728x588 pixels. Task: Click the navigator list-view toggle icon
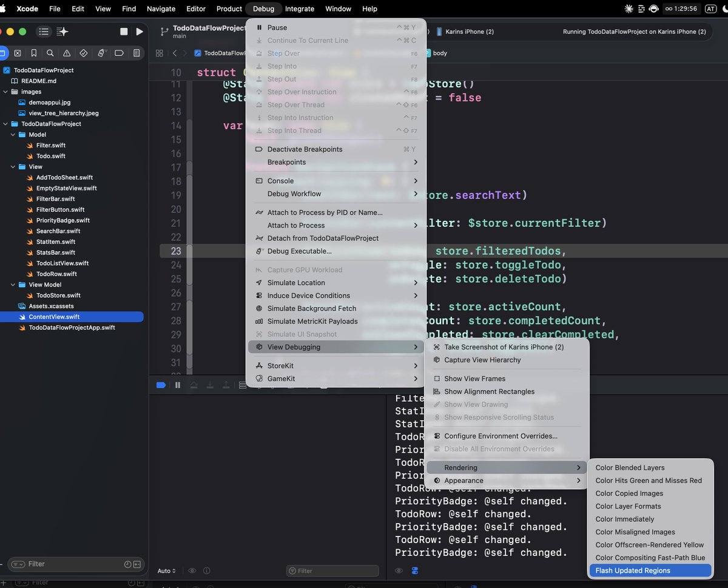pos(44,32)
